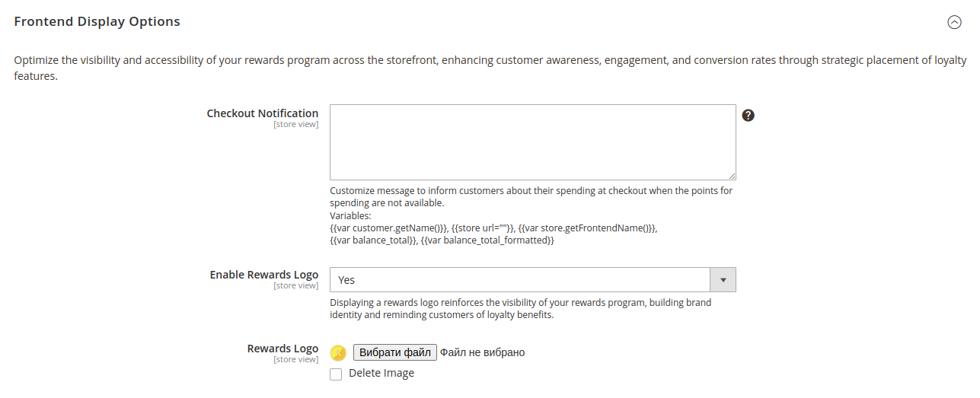Click store view scope under Enable Rewards Logo

coord(296,286)
